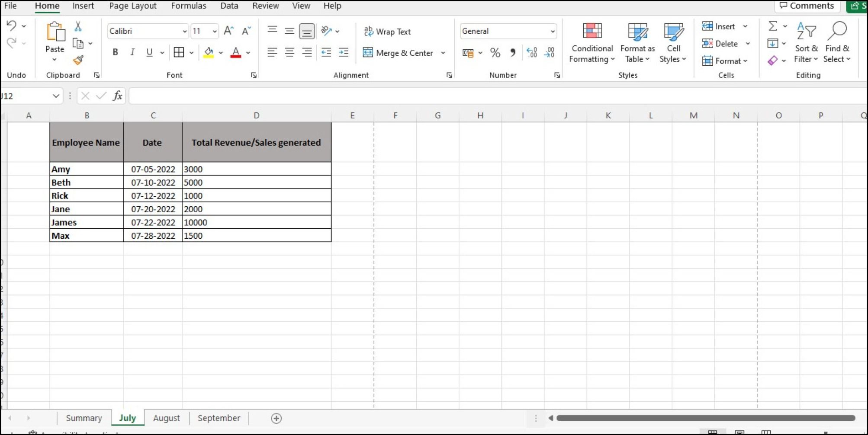Click the Cell Styles gallery
The image size is (868, 435).
click(x=673, y=42)
